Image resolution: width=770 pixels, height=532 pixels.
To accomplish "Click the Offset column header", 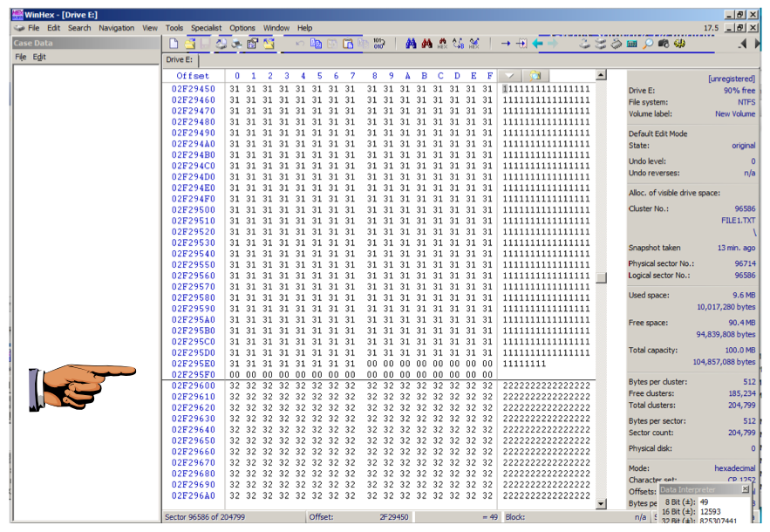I will pos(192,76).
